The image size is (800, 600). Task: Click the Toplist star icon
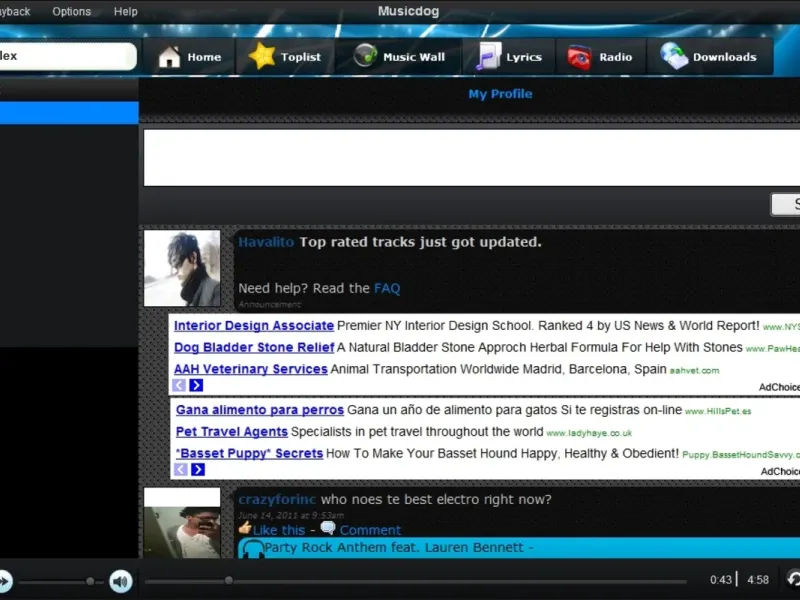pos(262,56)
